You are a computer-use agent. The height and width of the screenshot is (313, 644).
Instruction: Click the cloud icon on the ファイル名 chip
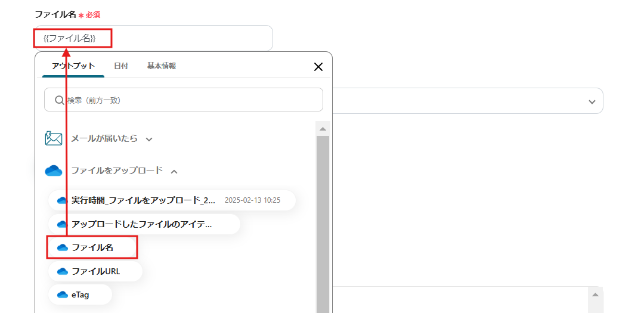click(x=62, y=247)
